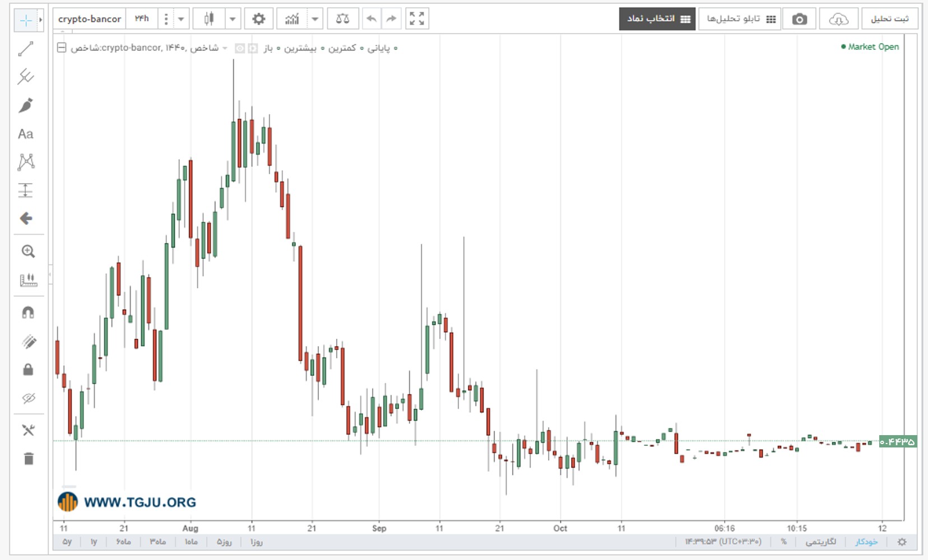Open the compare symbols scale icon
This screenshot has width=928, height=560.
342,19
